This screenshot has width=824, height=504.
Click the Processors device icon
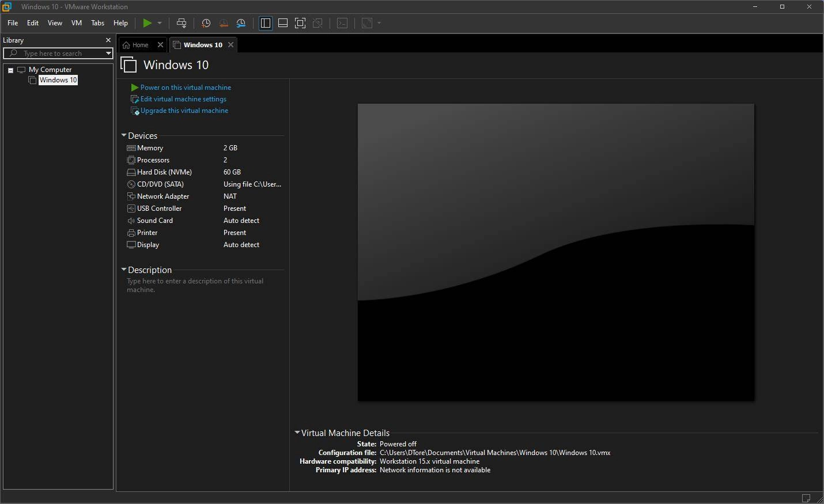[x=131, y=160]
